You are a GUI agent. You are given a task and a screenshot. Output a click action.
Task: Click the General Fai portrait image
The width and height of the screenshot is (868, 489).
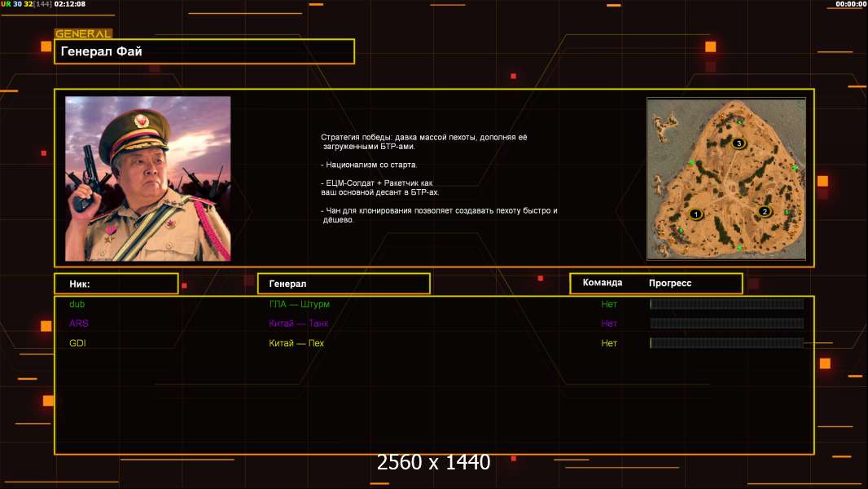coord(147,178)
